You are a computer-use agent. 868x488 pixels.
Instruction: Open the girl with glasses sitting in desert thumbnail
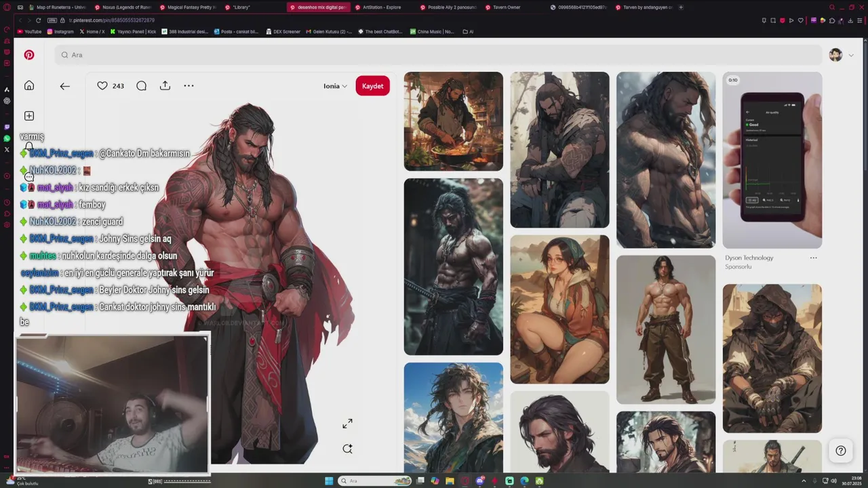pyautogui.click(x=559, y=309)
